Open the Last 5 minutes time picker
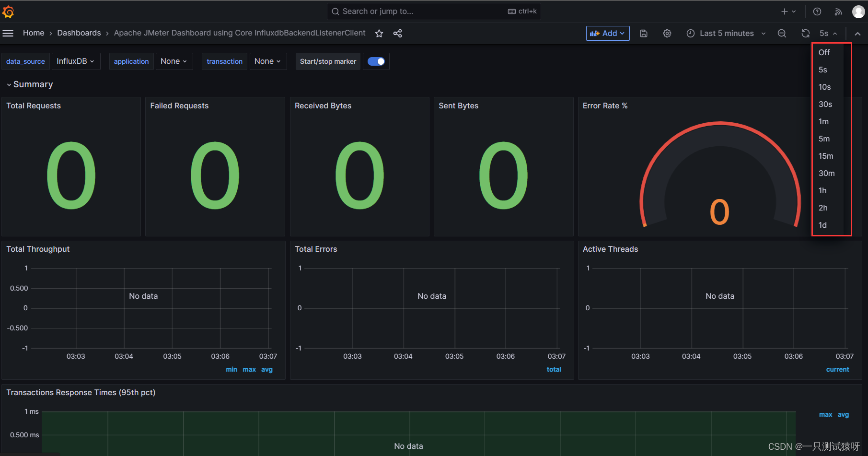868x456 pixels. tap(725, 33)
